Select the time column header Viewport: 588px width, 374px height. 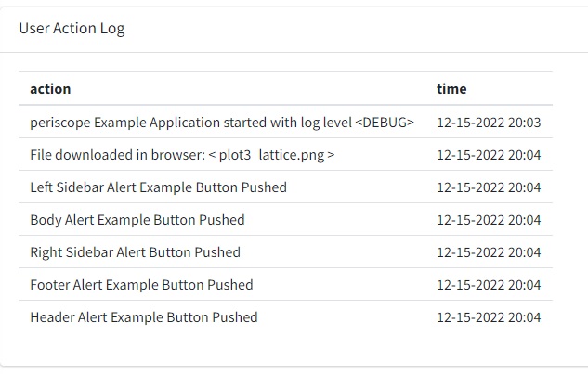pos(451,89)
